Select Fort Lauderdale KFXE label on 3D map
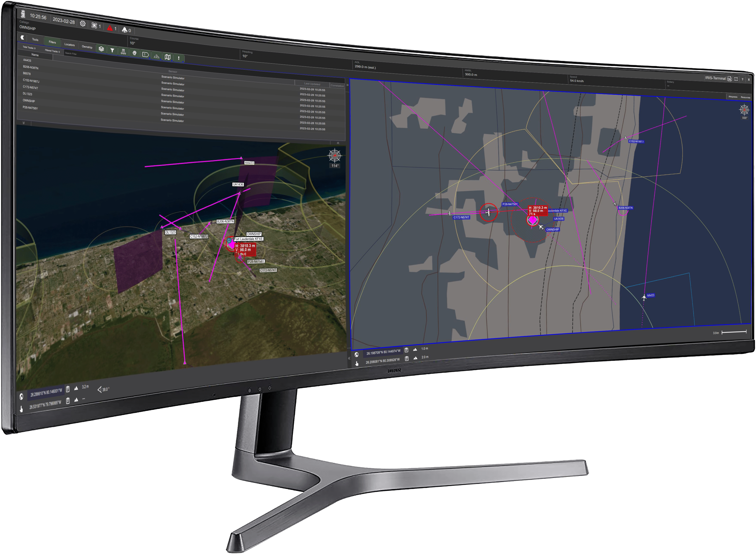Viewport: 756px width, 554px height. [249, 239]
